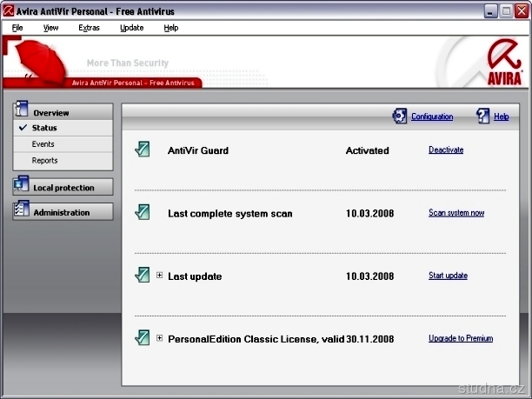Click the Configuration gear icon

(x=400, y=116)
